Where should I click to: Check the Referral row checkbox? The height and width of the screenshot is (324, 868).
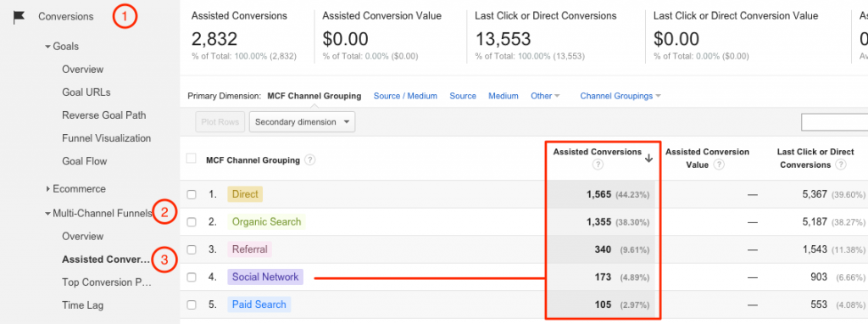pos(192,249)
